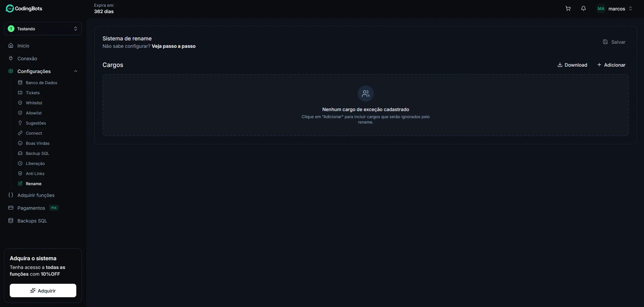This screenshot has height=307, width=644.
Task: Click the Sistema de rename heading
Action: click(127, 38)
